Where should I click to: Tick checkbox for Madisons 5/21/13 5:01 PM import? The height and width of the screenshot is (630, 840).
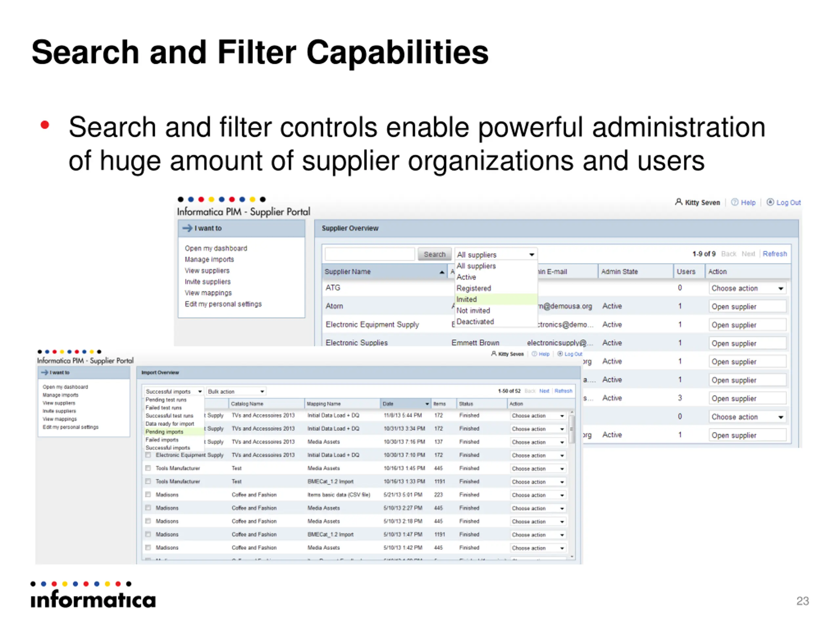click(148, 494)
